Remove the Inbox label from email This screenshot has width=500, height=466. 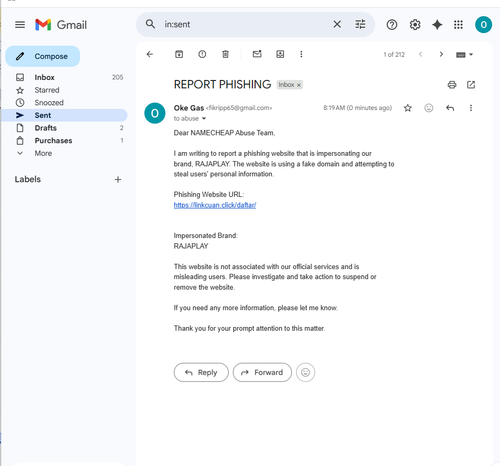tap(299, 85)
